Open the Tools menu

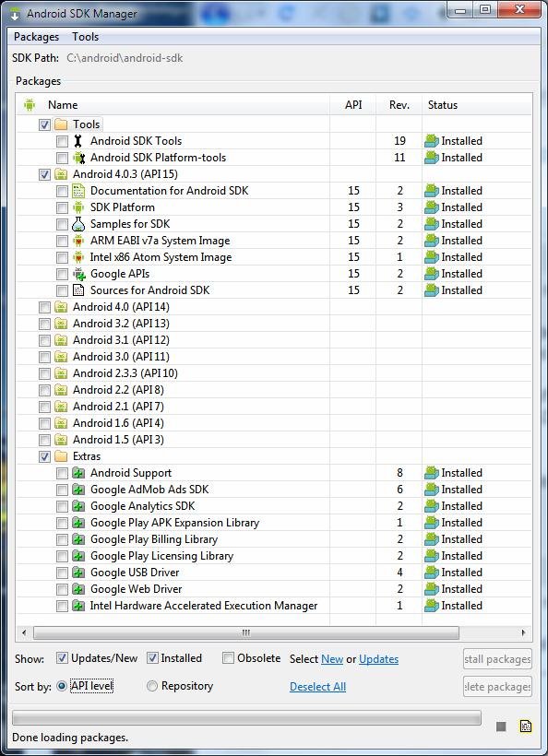coord(86,37)
